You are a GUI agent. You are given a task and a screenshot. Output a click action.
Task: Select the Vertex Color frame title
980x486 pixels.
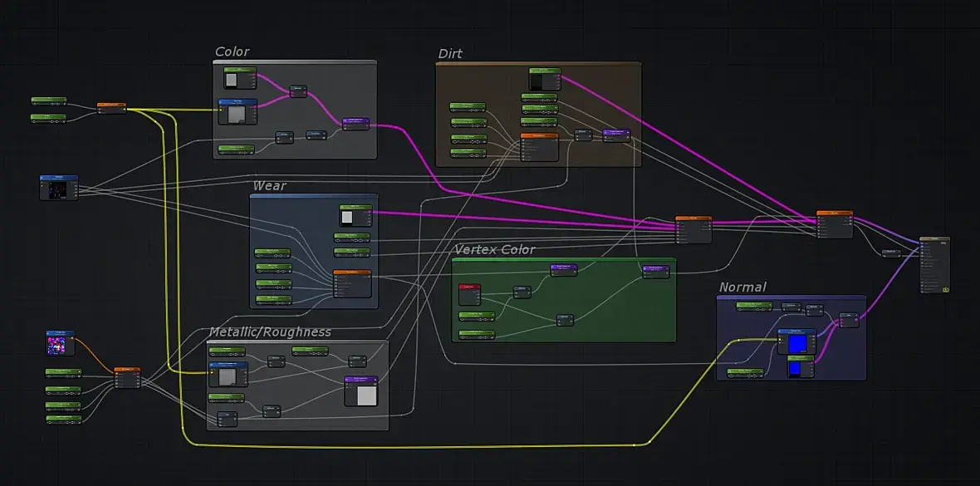pos(494,249)
